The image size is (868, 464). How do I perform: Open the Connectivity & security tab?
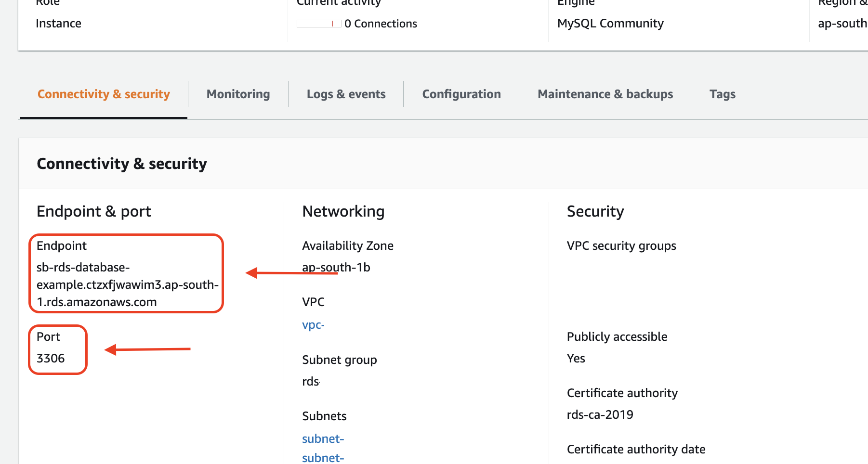point(104,94)
